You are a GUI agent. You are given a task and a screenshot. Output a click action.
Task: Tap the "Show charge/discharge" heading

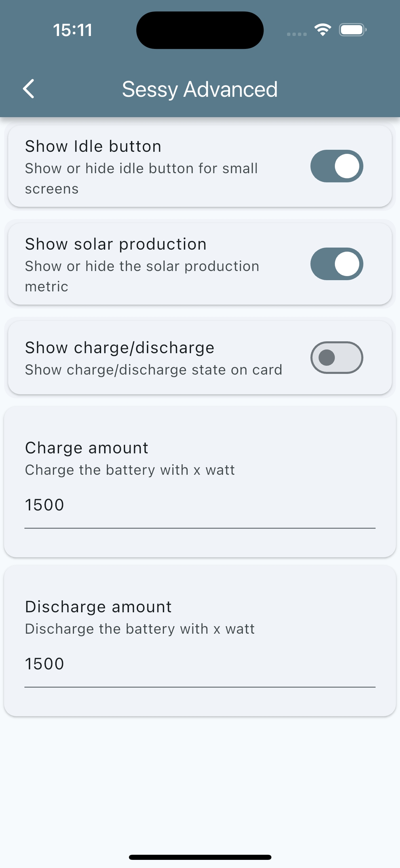pyautogui.click(x=120, y=348)
